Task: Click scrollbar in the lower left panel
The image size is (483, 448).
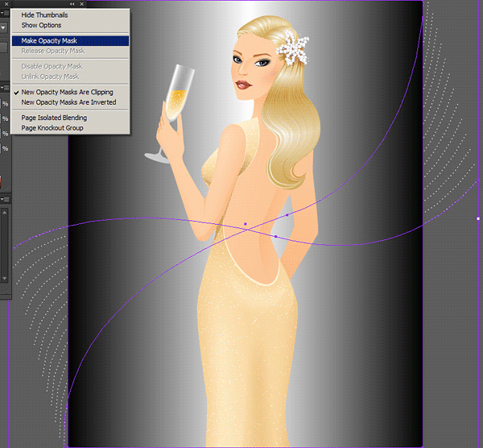Action: [x=5, y=242]
